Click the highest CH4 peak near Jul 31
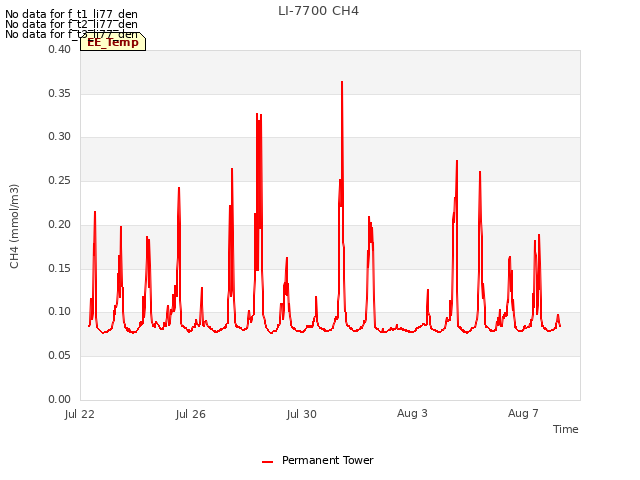 (x=342, y=82)
